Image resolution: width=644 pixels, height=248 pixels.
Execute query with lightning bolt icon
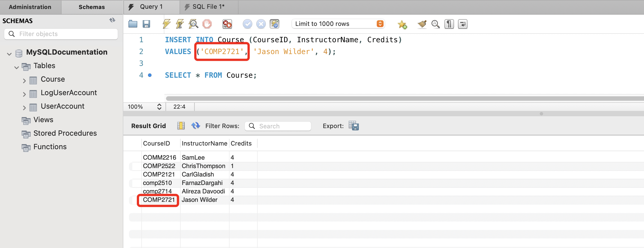(x=166, y=24)
